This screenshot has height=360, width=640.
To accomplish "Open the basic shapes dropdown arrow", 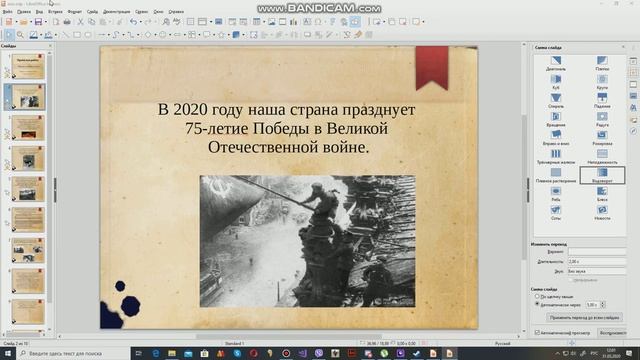I will point(154,35).
